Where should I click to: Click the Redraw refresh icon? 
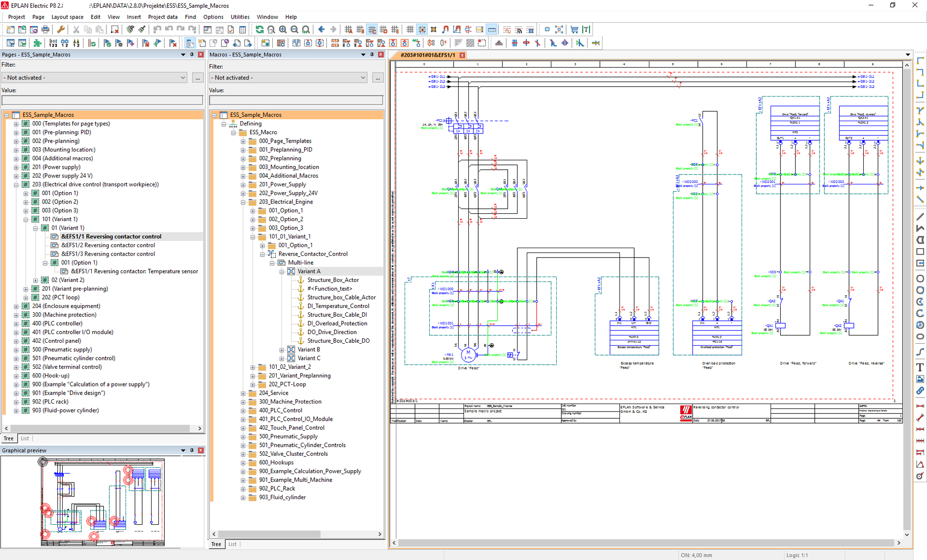pos(259,30)
